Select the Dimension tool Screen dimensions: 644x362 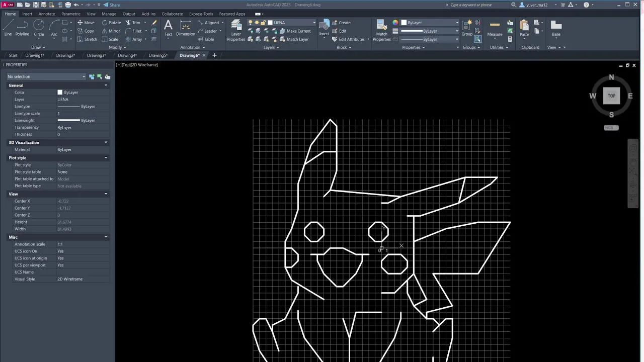(186, 28)
